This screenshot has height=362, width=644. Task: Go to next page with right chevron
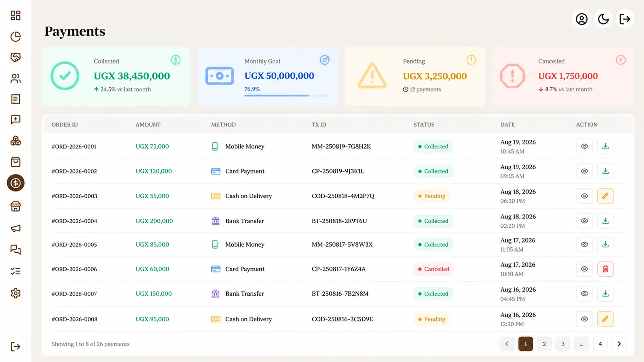619,344
